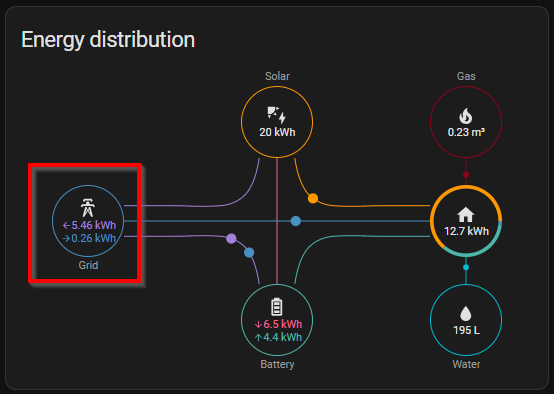Select the 195 L water value
The image size is (554, 394).
(466, 330)
